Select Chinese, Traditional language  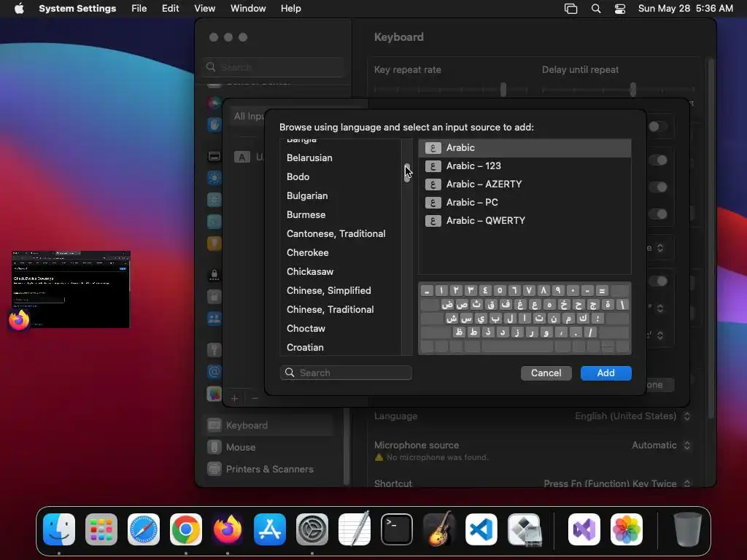point(340,309)
